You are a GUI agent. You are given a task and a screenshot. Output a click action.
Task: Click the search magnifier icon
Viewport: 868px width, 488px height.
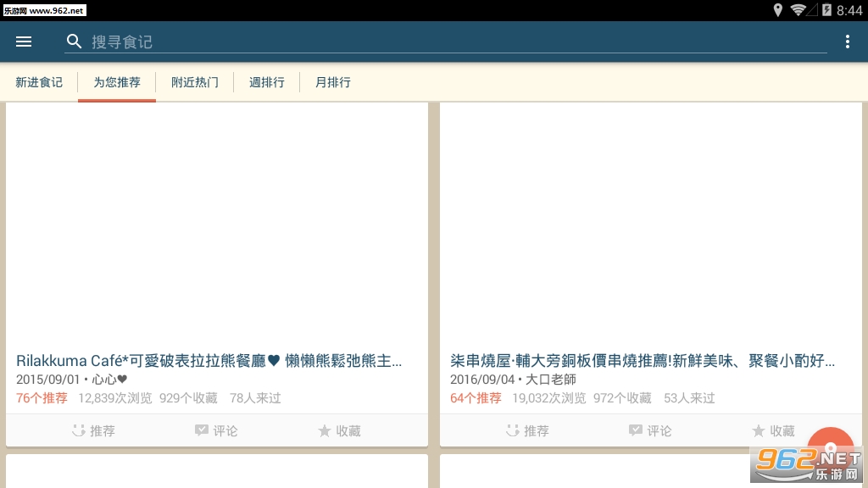75,42
